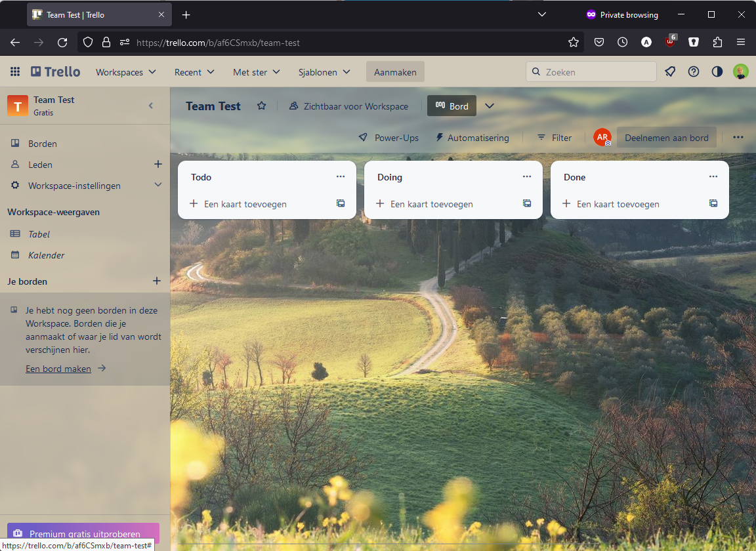This screenshot has width=756, height=551.
Task: Open the board menu three dots
Action: [738, 138]
